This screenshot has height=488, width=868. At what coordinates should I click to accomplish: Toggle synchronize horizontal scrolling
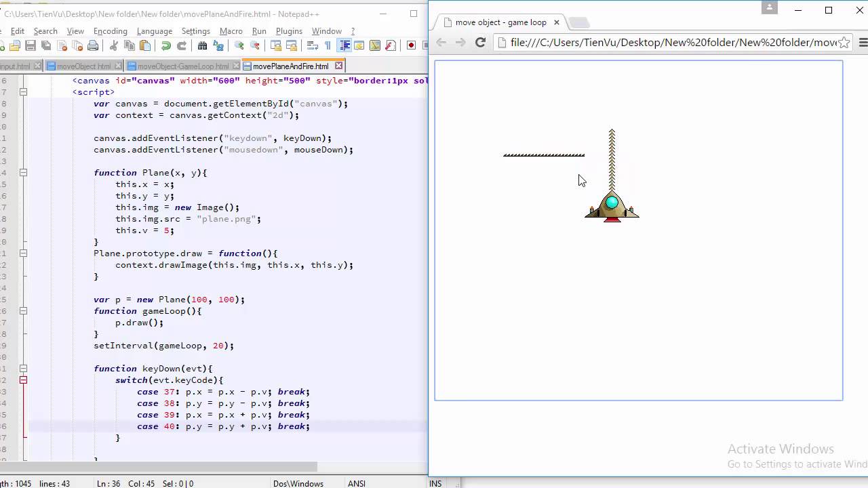pos(292,45)
